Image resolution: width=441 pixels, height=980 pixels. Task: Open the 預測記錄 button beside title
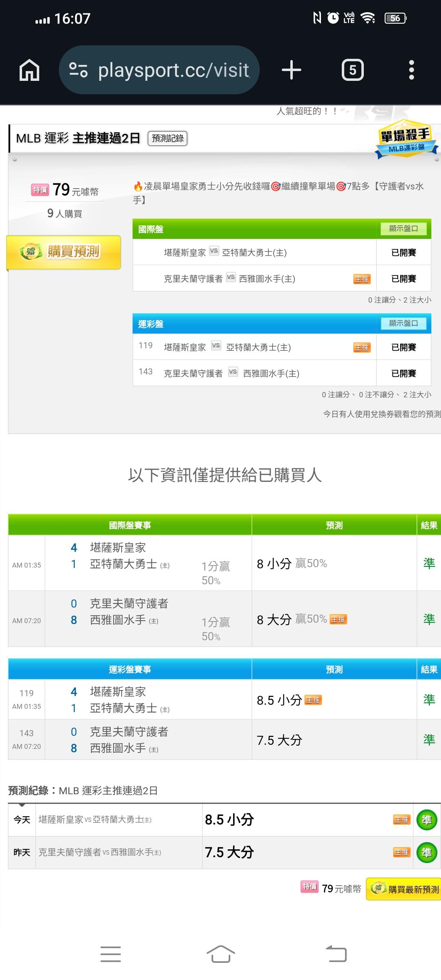[167, 138]
